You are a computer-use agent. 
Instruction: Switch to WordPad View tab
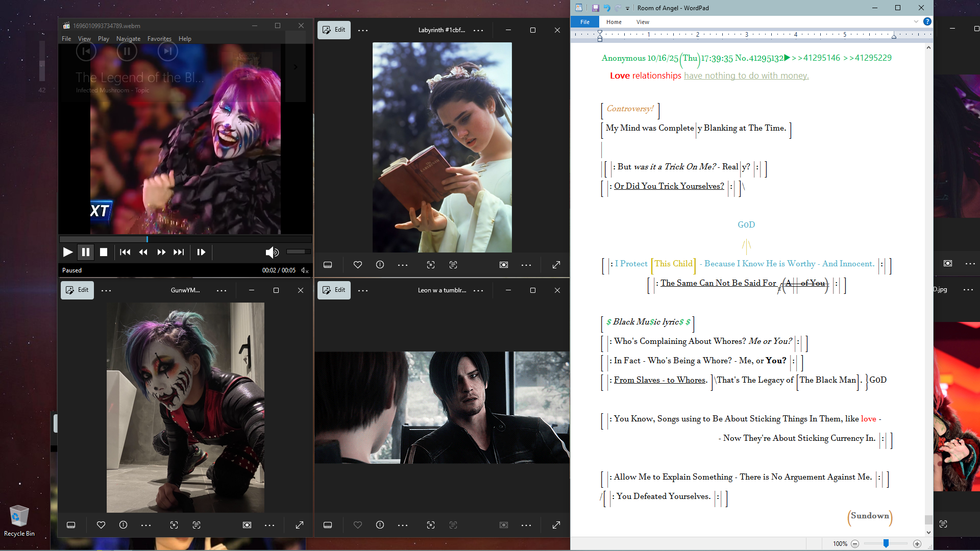pos(643,22)
